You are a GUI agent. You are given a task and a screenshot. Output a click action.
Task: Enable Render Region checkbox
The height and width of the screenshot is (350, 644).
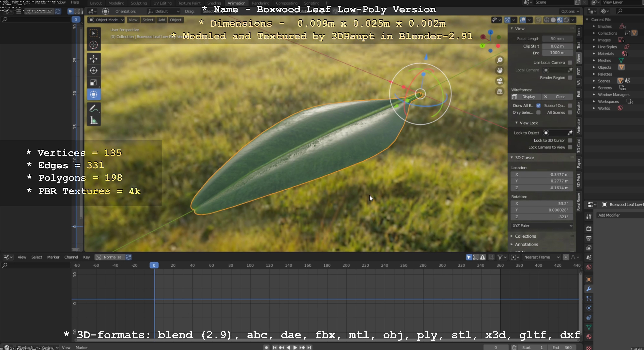tap(570, 78)
